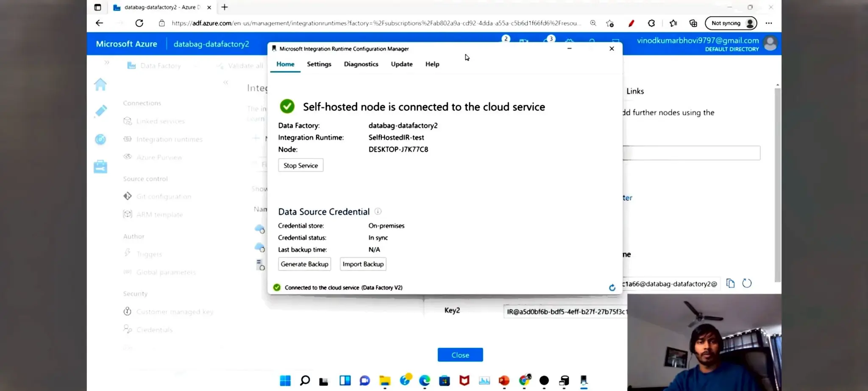Click Import Backup button
The width and height of the screenshot is (868, 391).
pos(363,264)
